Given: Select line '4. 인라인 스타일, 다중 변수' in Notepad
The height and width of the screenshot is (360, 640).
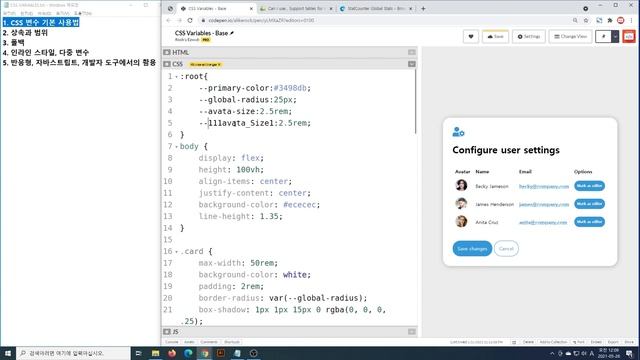Looking at the screenshot, I should (x=45, y=53).
